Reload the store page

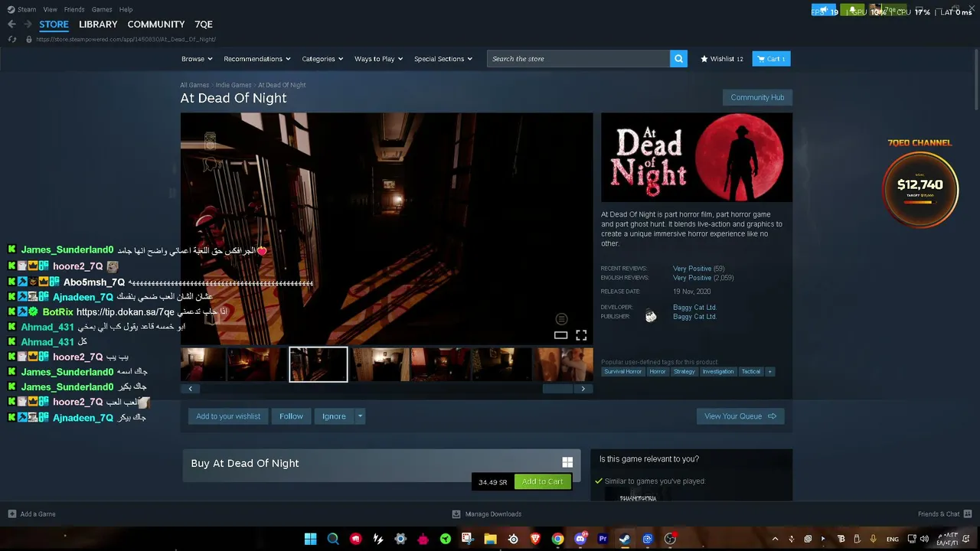(12, 39)
